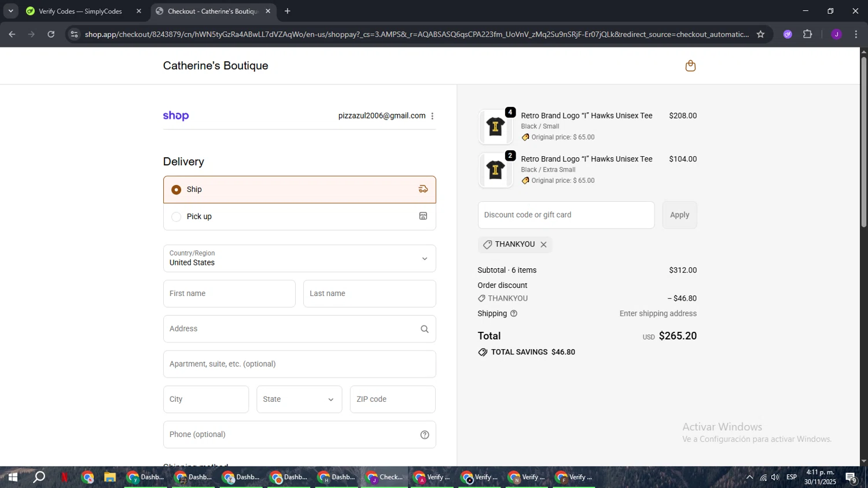Viewport: 868px width, 488px height.
Task: Open account options menu beside email
Action: (432, 116)
